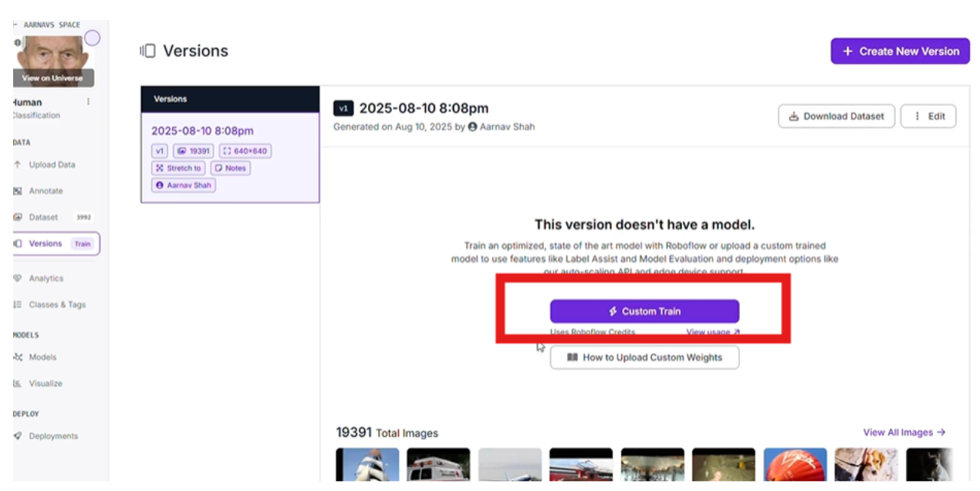
Task: Click the Models icon
Action: (18, 357)
